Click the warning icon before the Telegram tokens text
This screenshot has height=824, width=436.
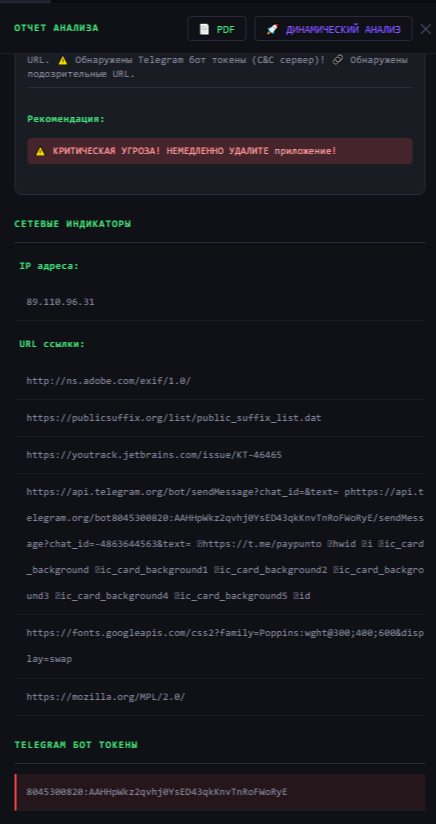coord(63,60)
